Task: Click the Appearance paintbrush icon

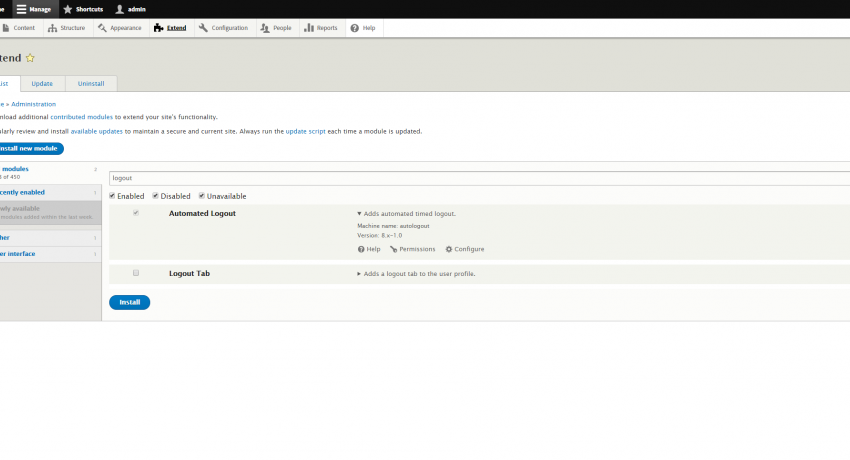Action: (102, 28)
